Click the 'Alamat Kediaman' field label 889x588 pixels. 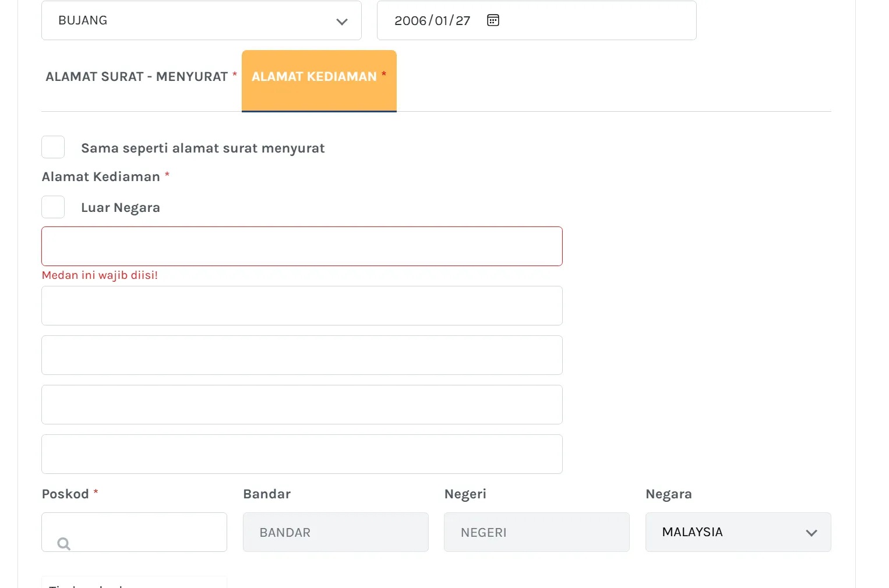click(x=101, y=177)
